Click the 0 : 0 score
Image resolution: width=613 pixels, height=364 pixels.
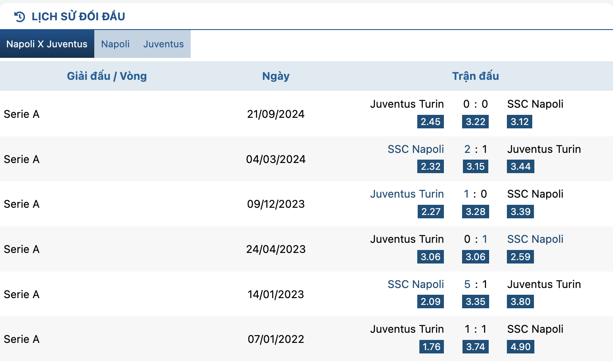(x=476, y=104)
